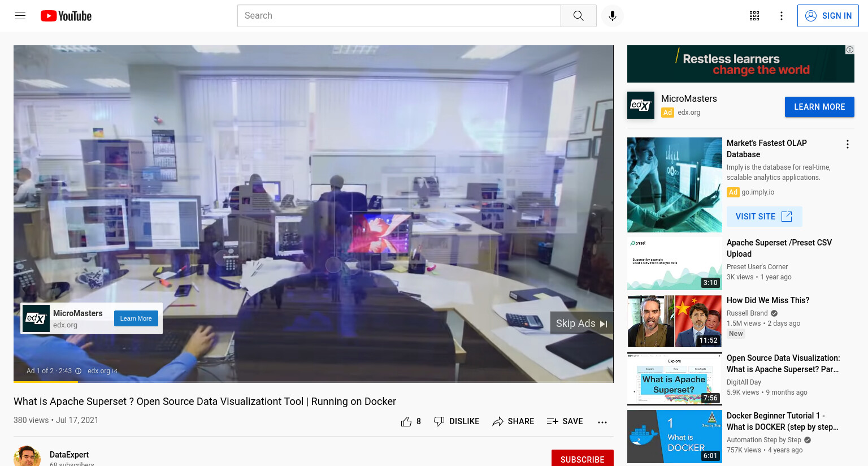Start voice search with microphone
This screenshot has height=466, width=868.
pyautogui.click(x=613, y=16)
